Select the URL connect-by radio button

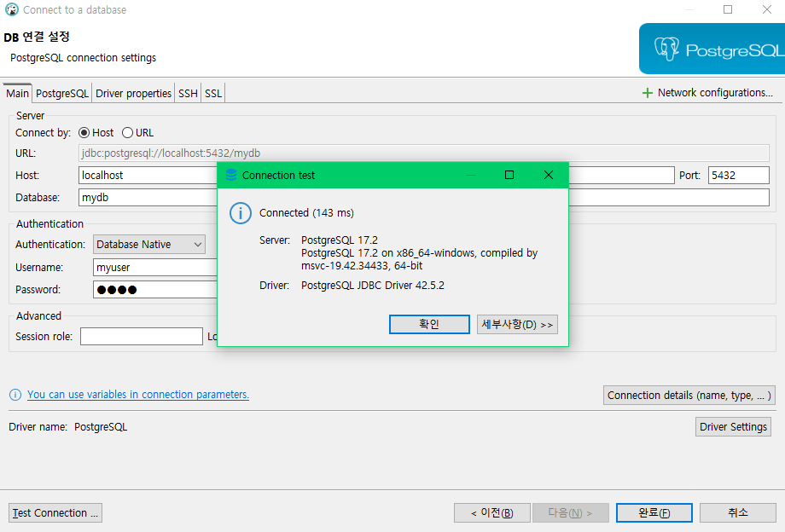click(127, 132)
